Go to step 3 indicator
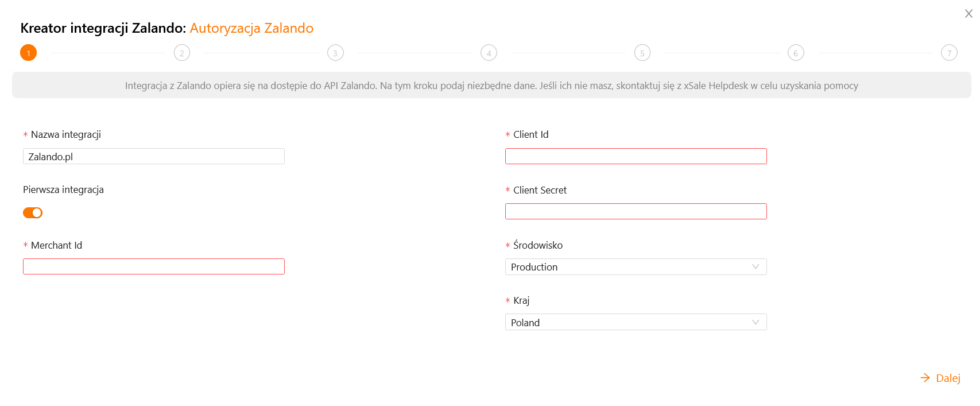The image size is (980, 406). [335, 53]
